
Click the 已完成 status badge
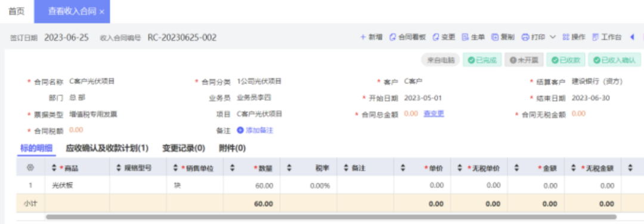pos(482,60)
